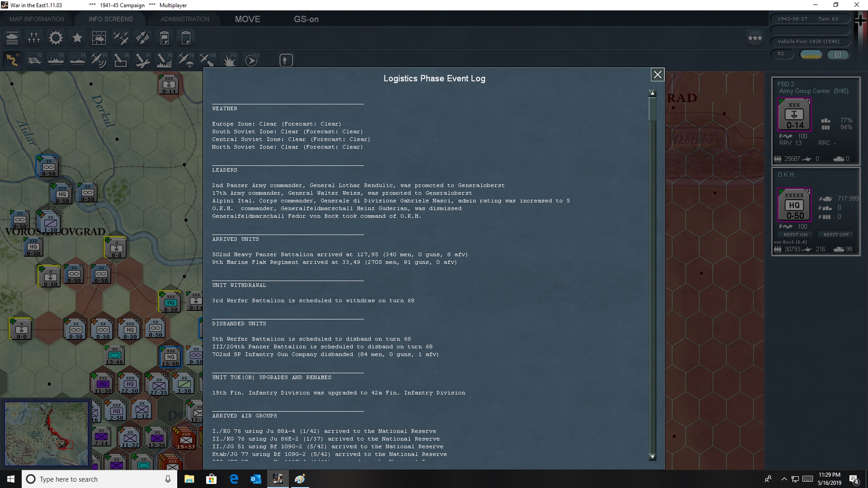868x488 pixels.
Task: Click the '15th Fin. Infantry Division' upgrade line
Action: [339, 393]
